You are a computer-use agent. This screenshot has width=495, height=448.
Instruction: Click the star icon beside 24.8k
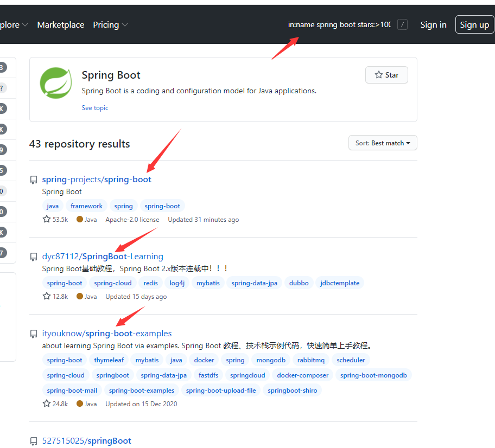(x=47, y=404)
